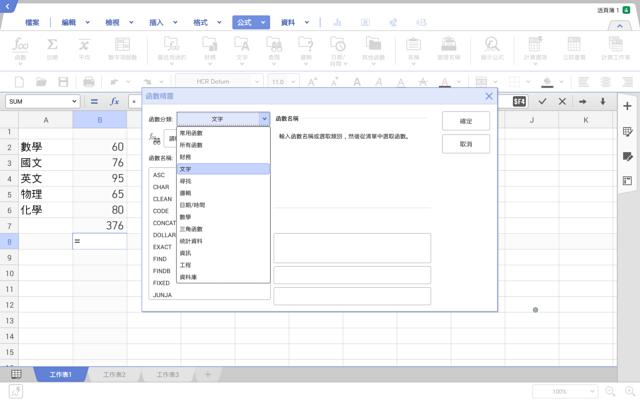Image resolution: width=640 pixels, height=400 pixels.
Task: Select 資料庫 in the category list
Action: coord(223,277)
